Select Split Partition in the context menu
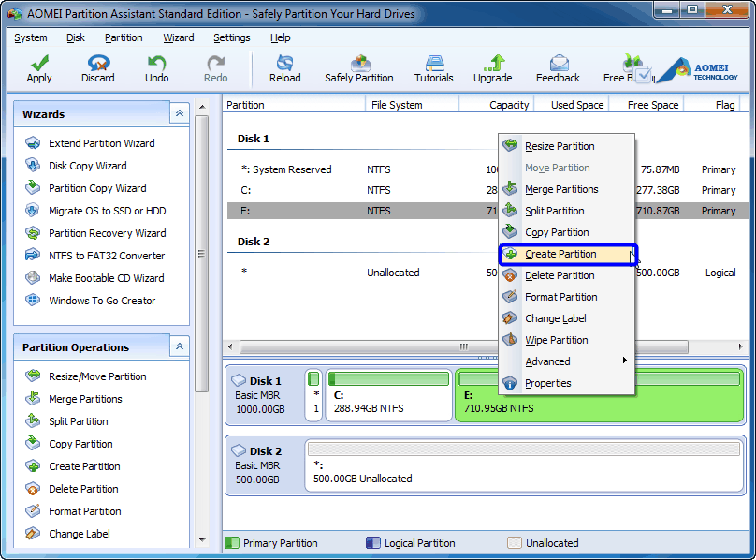This screenshot has width=756, height=560. pos(566,211)
